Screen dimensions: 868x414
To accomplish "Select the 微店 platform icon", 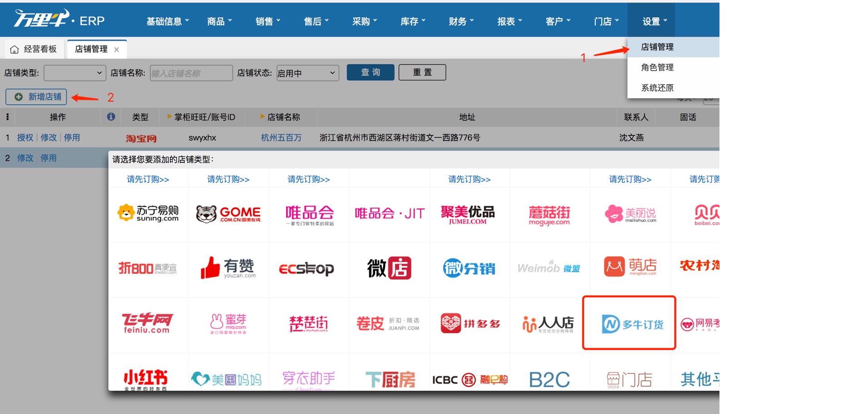I will pyautogui.click(x=389, y=269).
